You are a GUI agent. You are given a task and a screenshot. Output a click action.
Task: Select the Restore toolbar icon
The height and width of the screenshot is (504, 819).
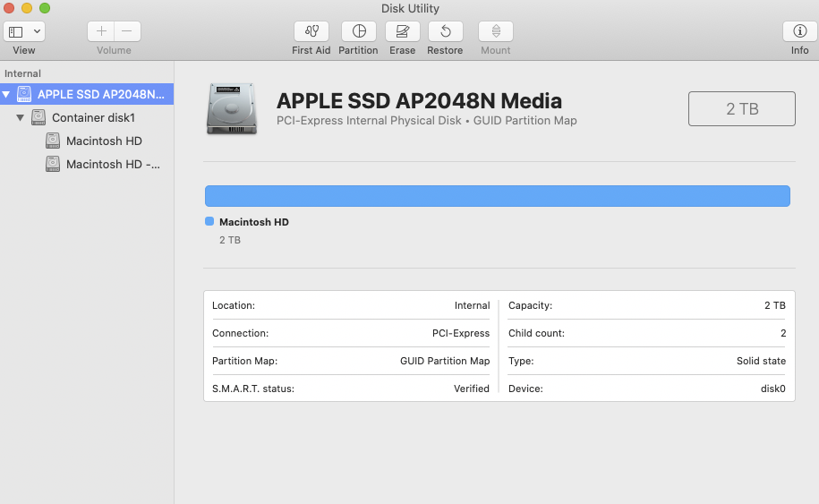pos(445,31)
